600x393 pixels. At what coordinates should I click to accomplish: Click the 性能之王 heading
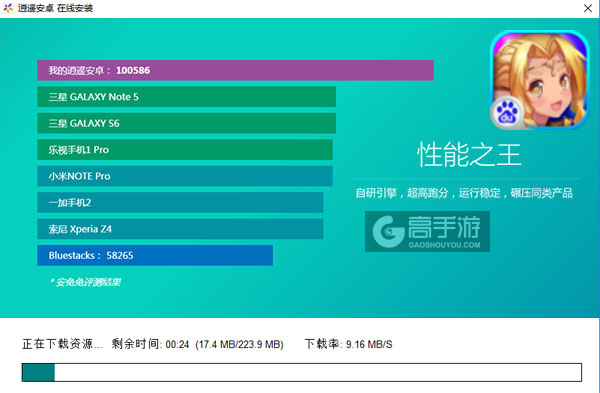(469, 155)
